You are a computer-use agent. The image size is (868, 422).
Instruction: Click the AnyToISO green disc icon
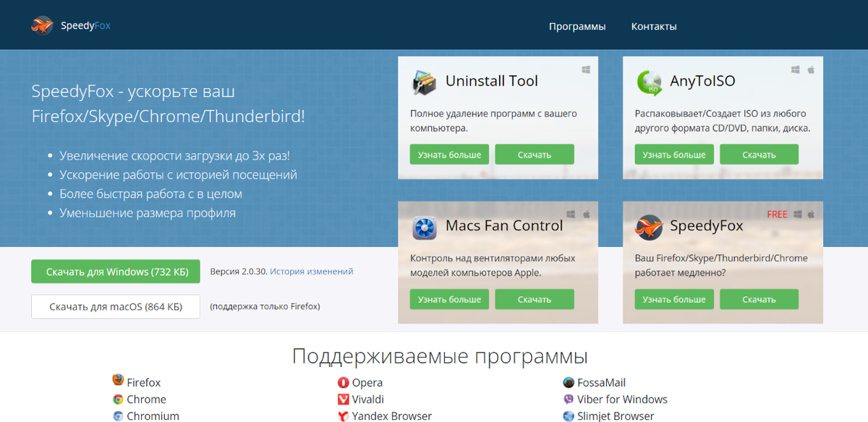[650, 82]
